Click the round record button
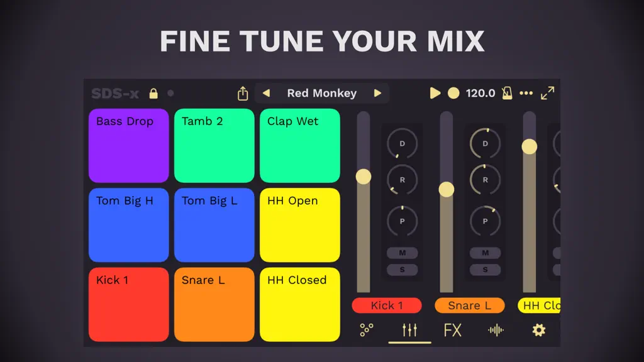Viewport: 644px width, 362px height. point(453,93)
